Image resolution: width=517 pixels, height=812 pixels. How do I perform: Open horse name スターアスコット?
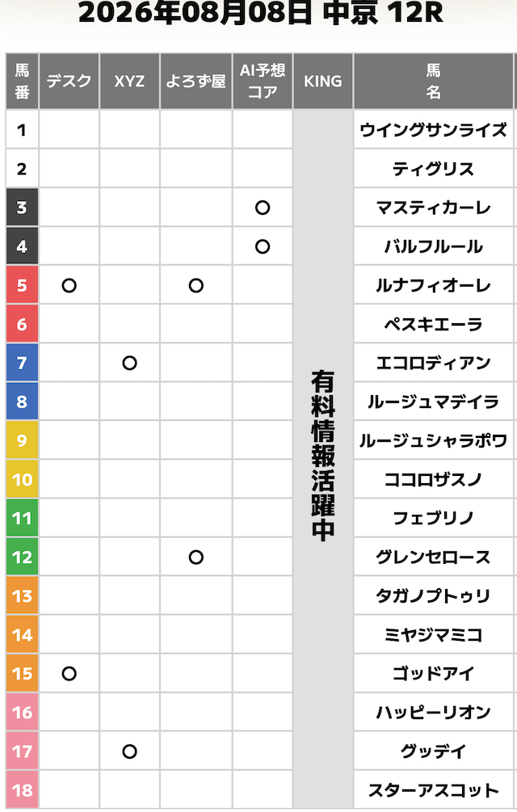[433, 790]
